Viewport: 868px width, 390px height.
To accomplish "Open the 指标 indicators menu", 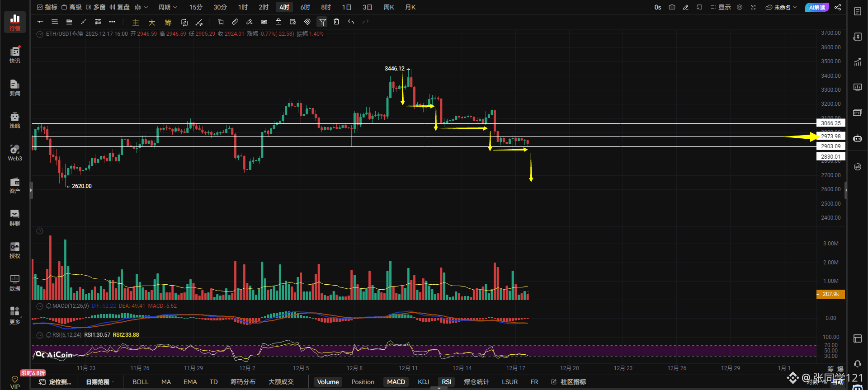I will 47,7.
